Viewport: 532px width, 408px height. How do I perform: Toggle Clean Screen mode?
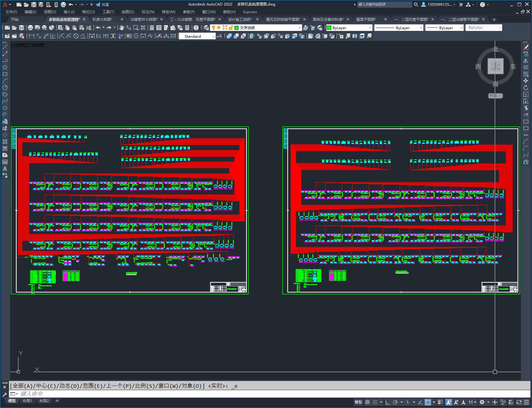[x=519, y=402]
